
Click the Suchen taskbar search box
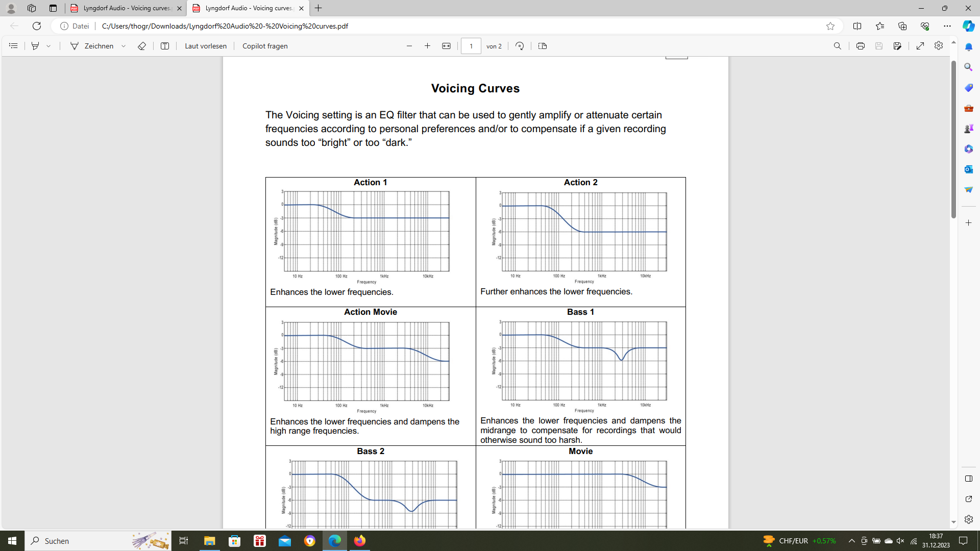coord(98,541)
